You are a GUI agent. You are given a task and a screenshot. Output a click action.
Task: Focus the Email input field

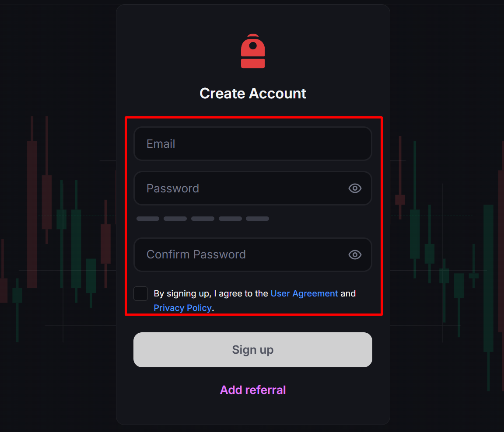click(252, 144)
